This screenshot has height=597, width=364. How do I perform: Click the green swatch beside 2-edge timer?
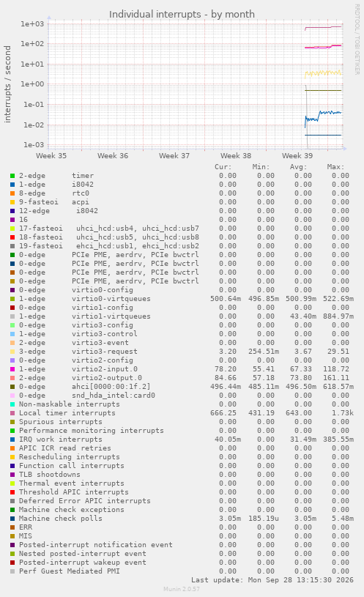coord(12,176)
